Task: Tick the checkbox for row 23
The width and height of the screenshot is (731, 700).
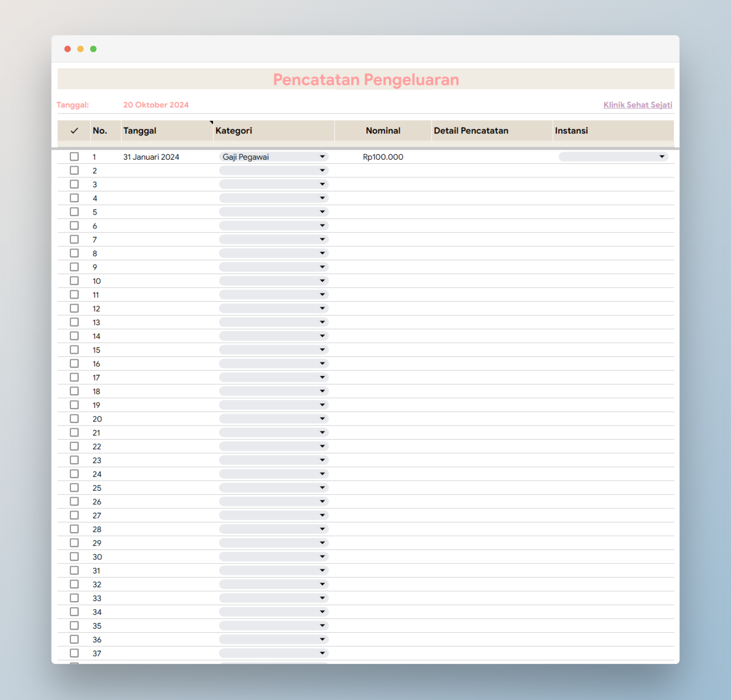Action: tap(74, 460)
